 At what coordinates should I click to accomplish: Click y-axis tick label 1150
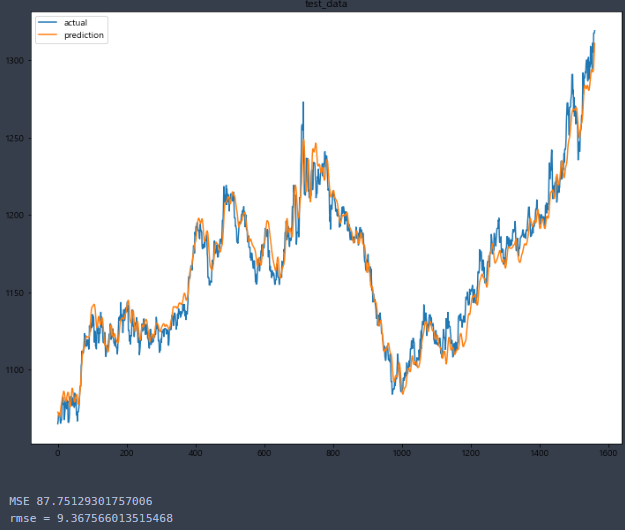[15, 293]
